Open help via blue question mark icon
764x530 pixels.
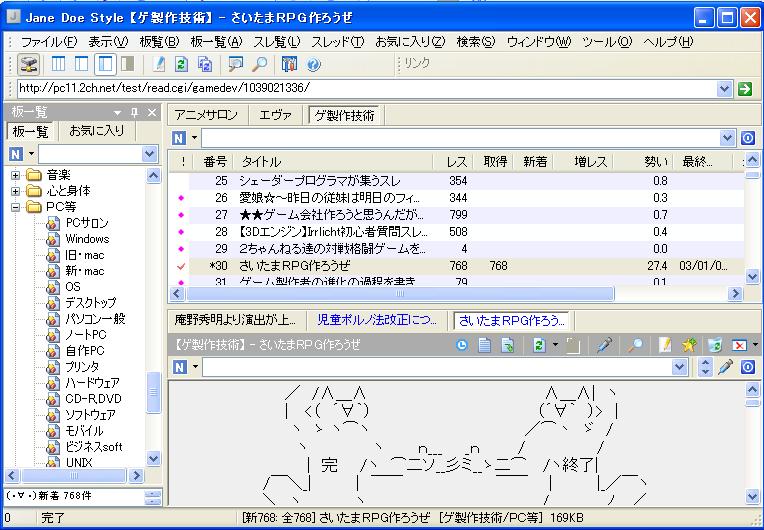314,64
